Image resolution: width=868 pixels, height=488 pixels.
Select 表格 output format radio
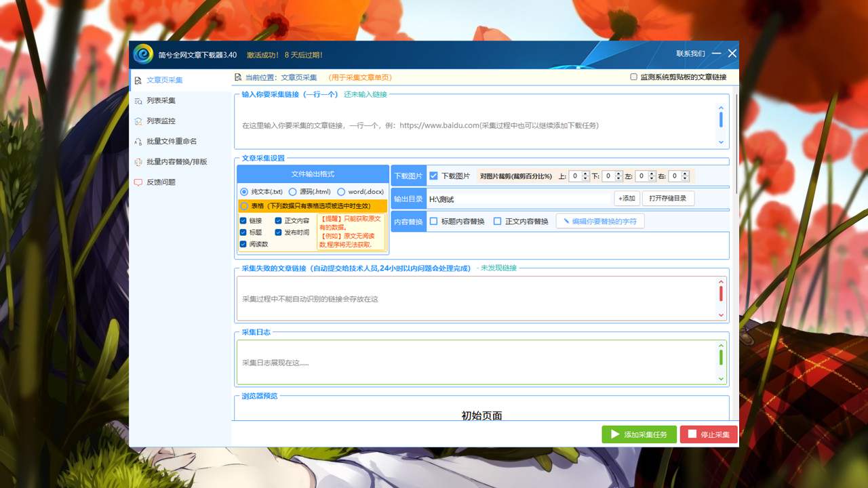click(x=244, y=205)
